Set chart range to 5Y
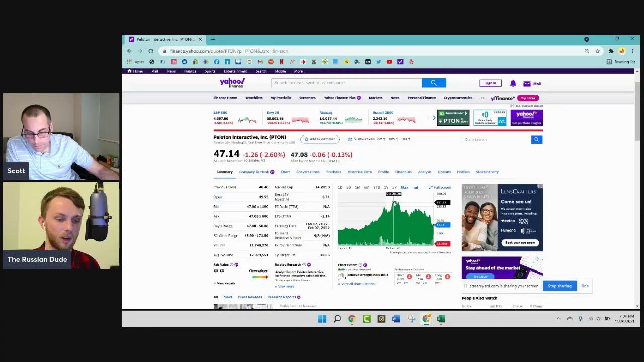 [394, 187]
